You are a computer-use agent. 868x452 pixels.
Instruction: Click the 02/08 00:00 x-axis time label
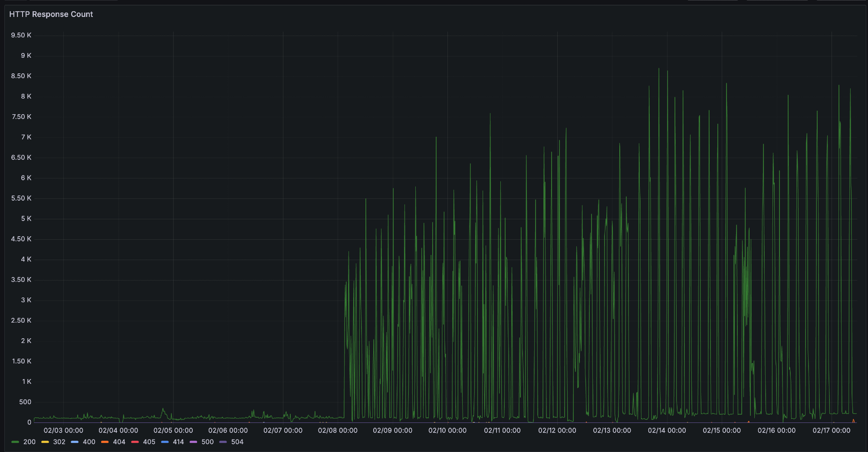(338, 430)
